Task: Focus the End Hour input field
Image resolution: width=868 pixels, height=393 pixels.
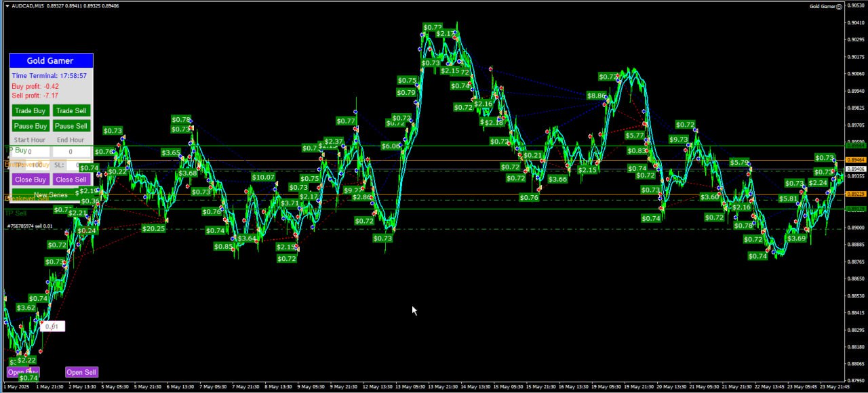Action: pos(71,152)
